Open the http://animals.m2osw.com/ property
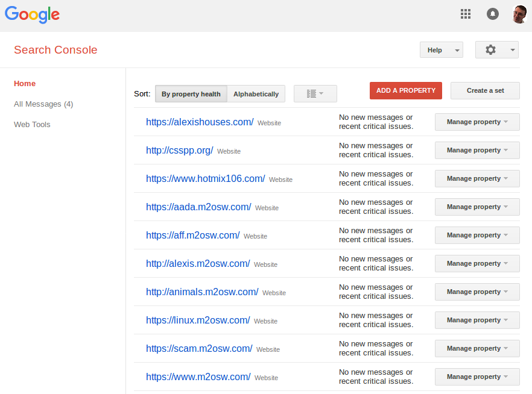Screen dimensions: 532x394 point(202,292)
